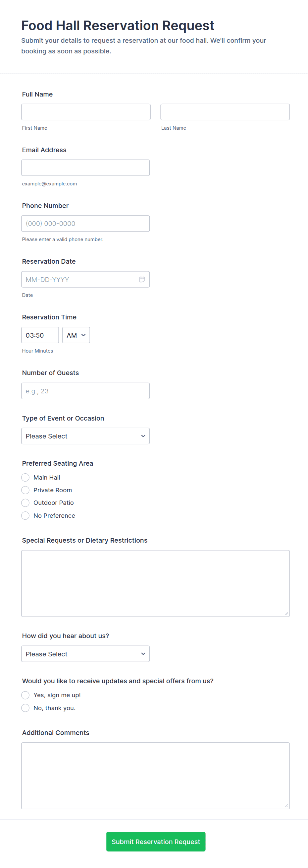
Task: Opt in with Yes, sign me up
Action: pyautogui.click(x=25, y=695)
